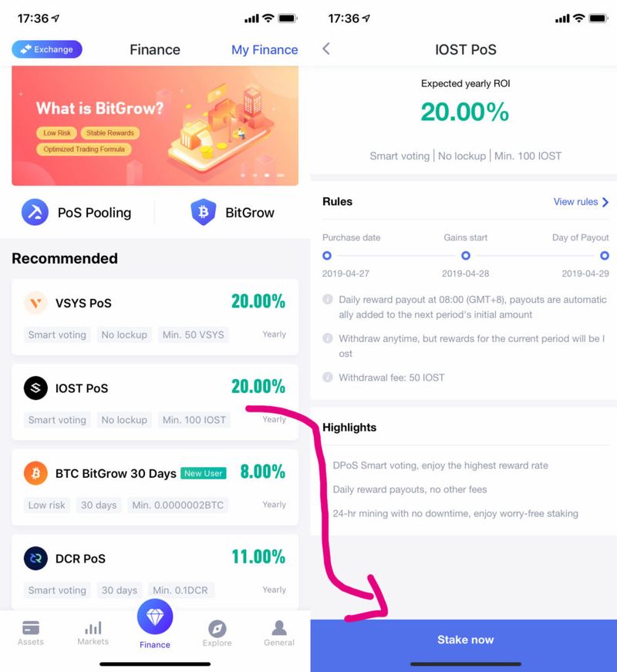Open the Explore compass tab

217,633
